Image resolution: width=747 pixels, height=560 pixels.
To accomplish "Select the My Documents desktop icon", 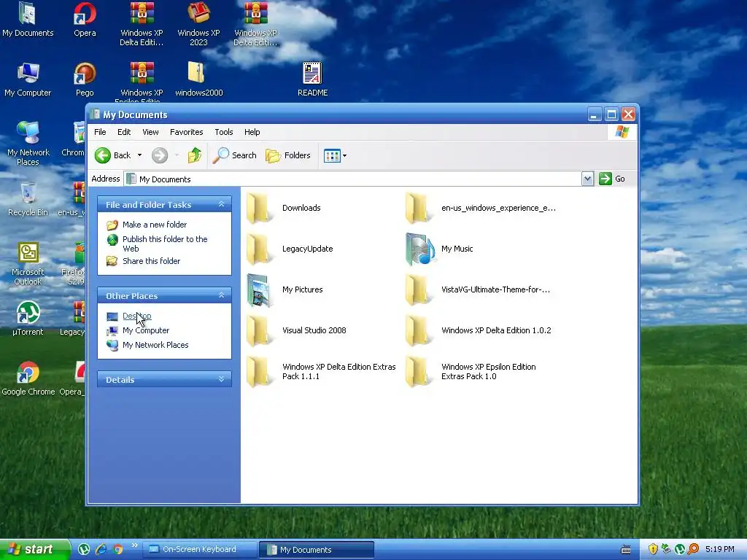I will coord(28,13).
